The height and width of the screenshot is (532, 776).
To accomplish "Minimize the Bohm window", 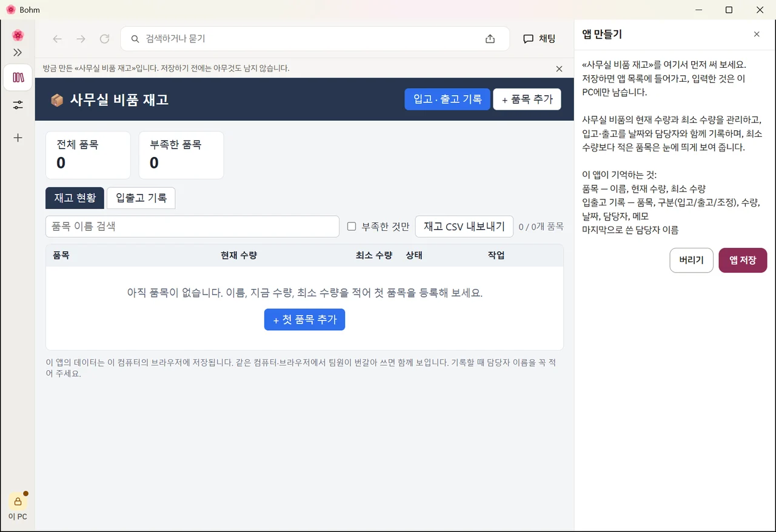I will coord(698,10).
